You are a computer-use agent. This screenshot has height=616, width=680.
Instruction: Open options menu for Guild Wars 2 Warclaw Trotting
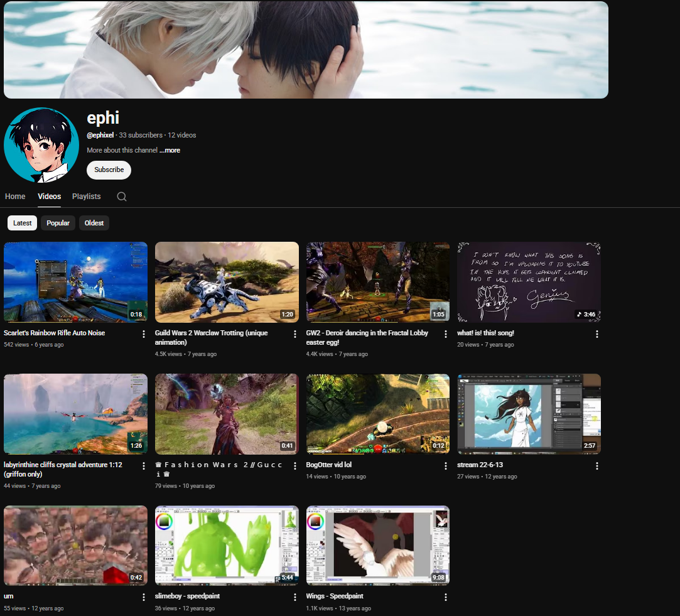pyautogui.click(x=295, y=334)
